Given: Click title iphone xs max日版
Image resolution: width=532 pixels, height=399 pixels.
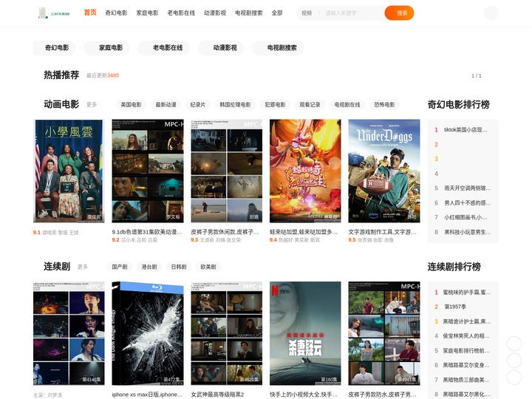Looking at the screenshot, I should 147,395.
